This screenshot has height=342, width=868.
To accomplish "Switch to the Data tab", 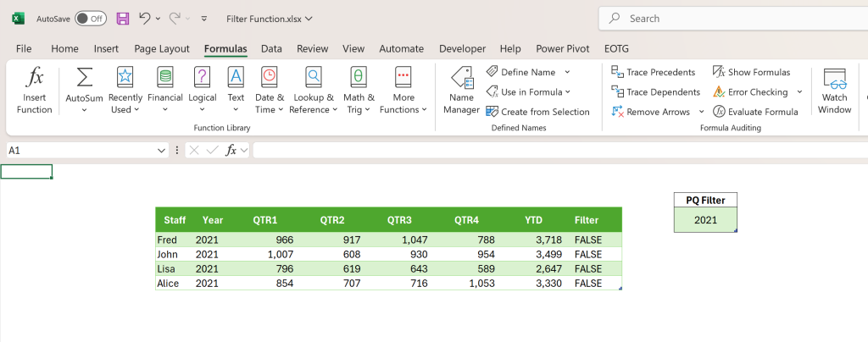I will point(271,48).
